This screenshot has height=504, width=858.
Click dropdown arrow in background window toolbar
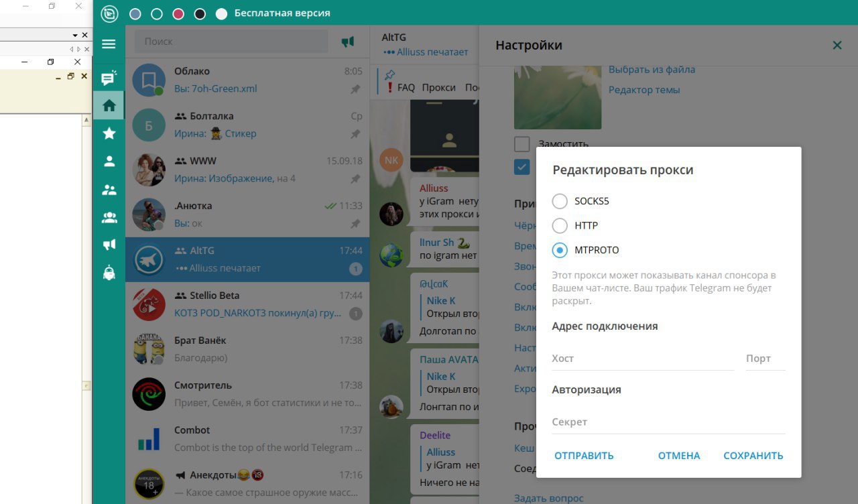click(75, 35)
